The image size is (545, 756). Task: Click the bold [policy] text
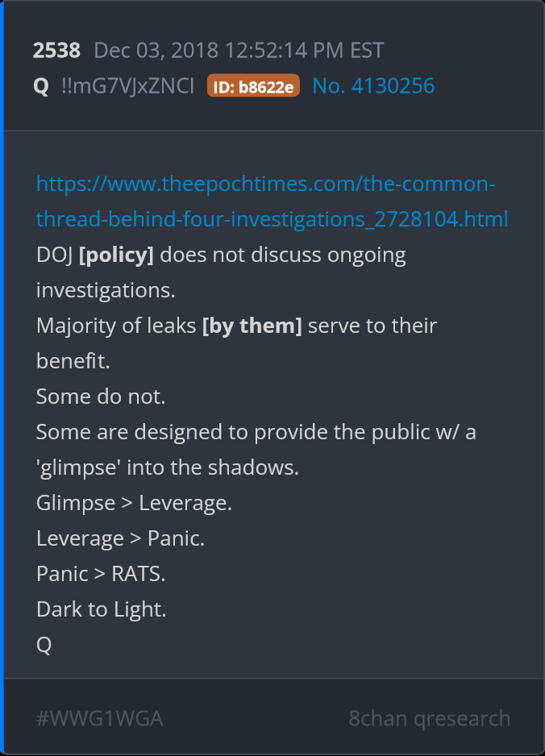(x=116, y=255)
